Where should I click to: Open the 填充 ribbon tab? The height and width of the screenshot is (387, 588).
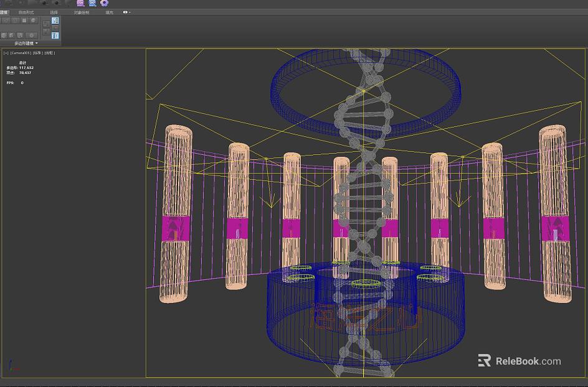(x=109, y=12)
